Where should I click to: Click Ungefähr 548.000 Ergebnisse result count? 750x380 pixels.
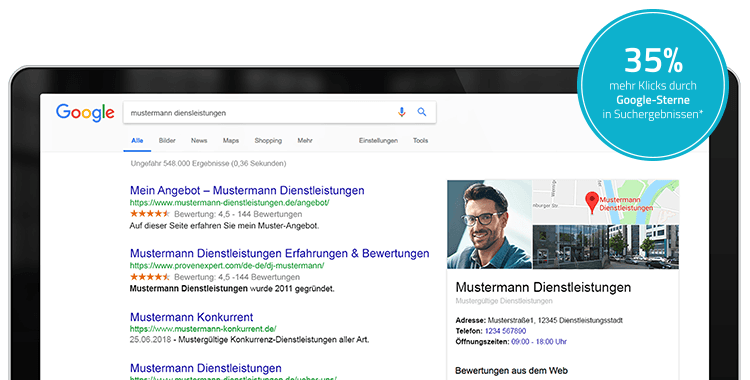click(208, 163)
